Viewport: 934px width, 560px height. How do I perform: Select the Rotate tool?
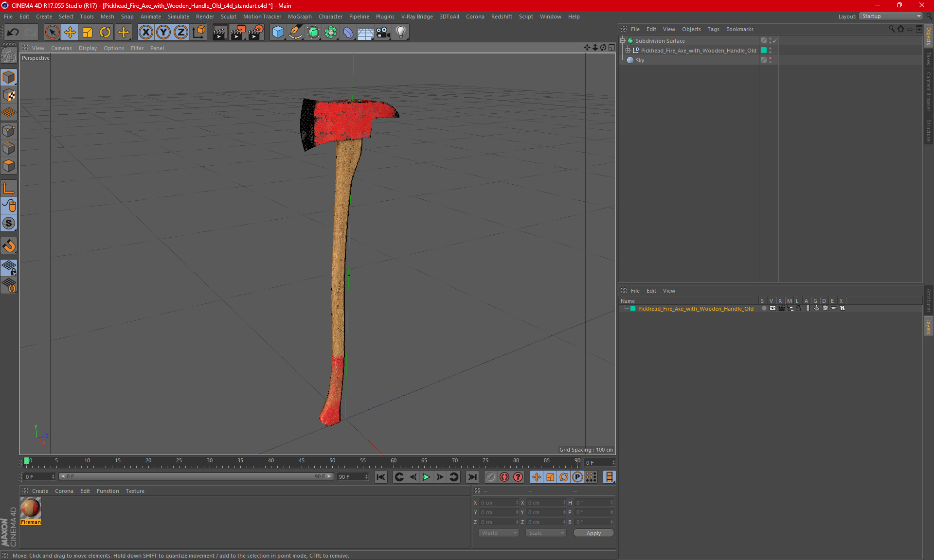tap(105, 33)
